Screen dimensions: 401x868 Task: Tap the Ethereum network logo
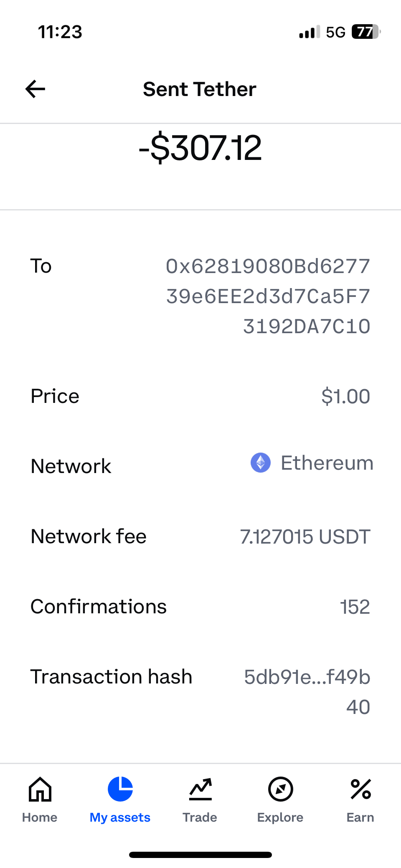(261, 463)
